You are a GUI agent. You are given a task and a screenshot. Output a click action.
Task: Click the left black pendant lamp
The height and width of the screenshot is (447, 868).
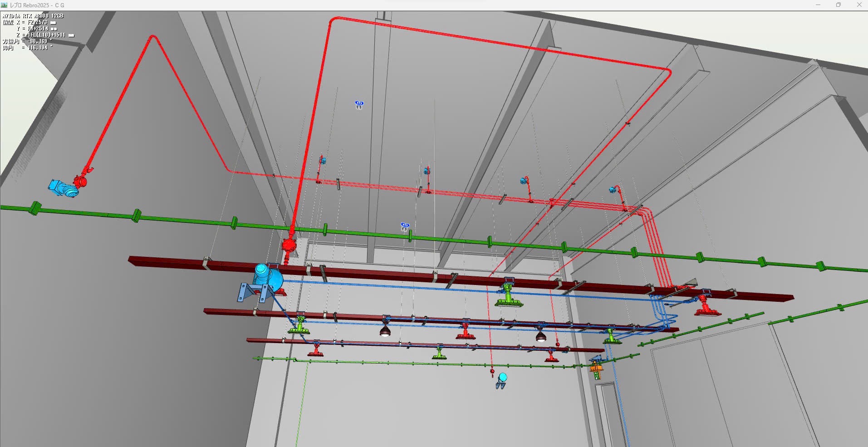[385, 331]
